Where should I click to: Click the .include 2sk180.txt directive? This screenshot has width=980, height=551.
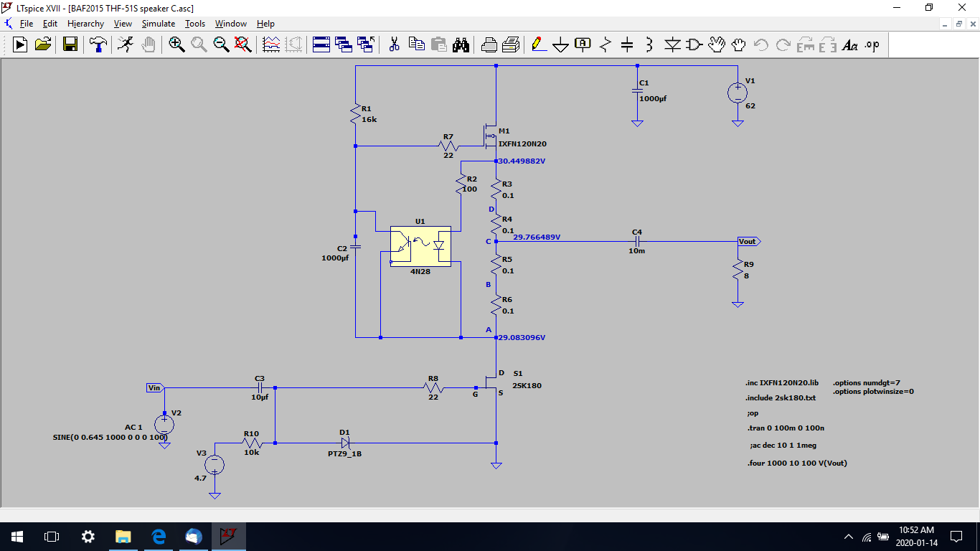click(781, 397)
